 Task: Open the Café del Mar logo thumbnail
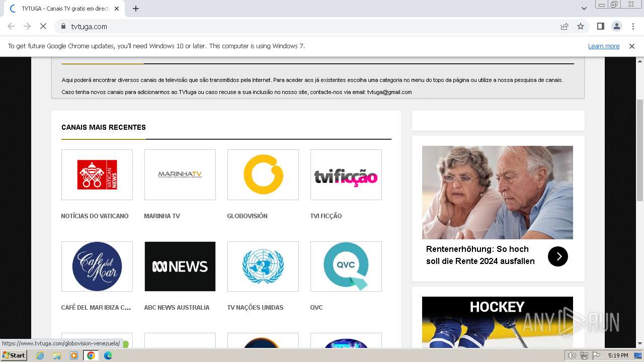click(x=97, y=266)
